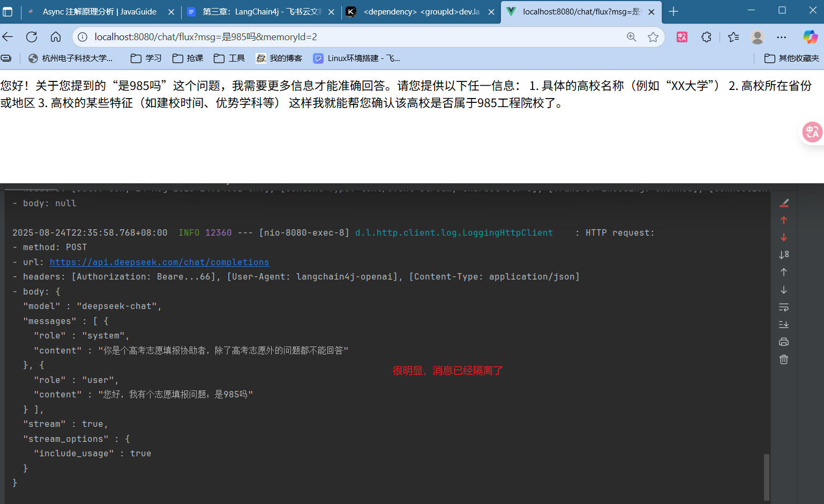
Task: Click the toolbar icon left of 杭州电子科技大学 bookmark
Action: click(x=6, y=58)
